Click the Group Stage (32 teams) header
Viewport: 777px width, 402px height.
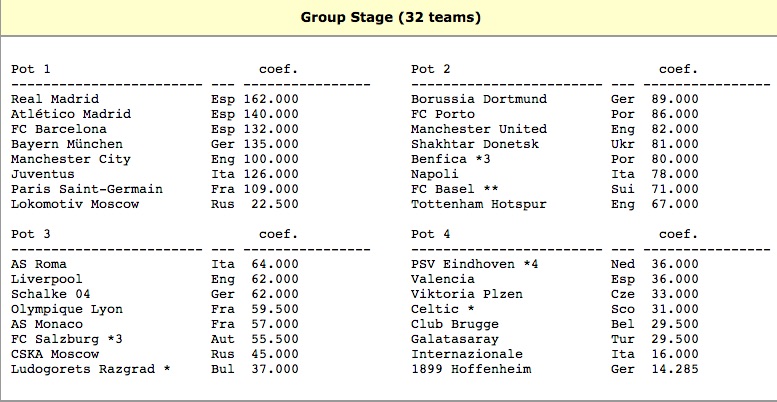coord(388,16)
